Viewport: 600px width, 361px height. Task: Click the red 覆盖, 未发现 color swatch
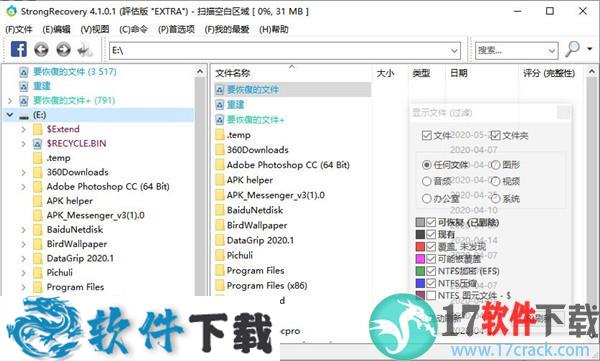click(420, 247)
